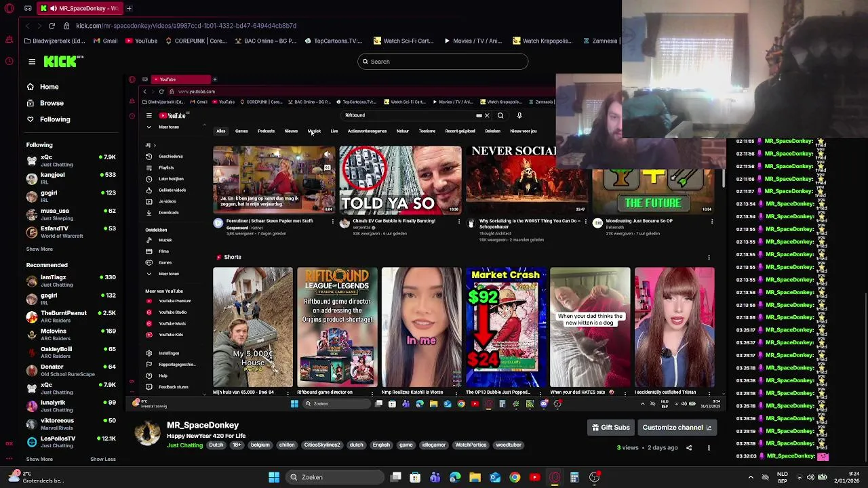
Task: Open a new browser tab
Action: (x=129, y=8)
